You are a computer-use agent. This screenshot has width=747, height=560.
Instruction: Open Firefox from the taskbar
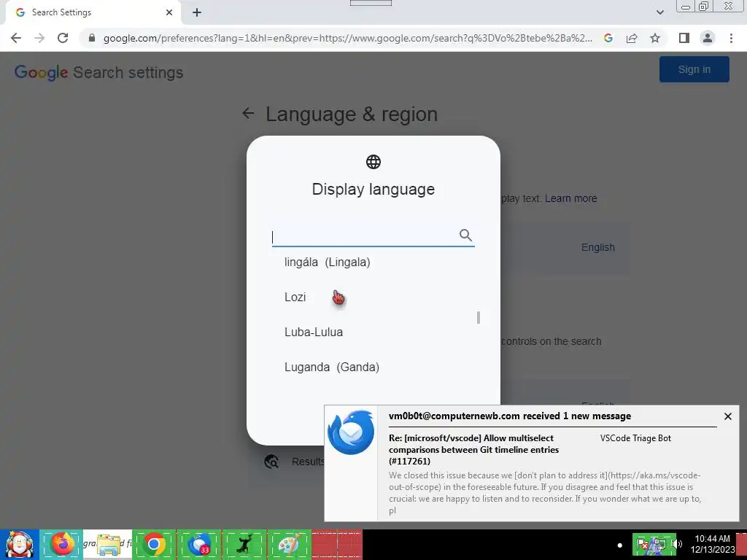pyautogui.click(x=63, y=544)
